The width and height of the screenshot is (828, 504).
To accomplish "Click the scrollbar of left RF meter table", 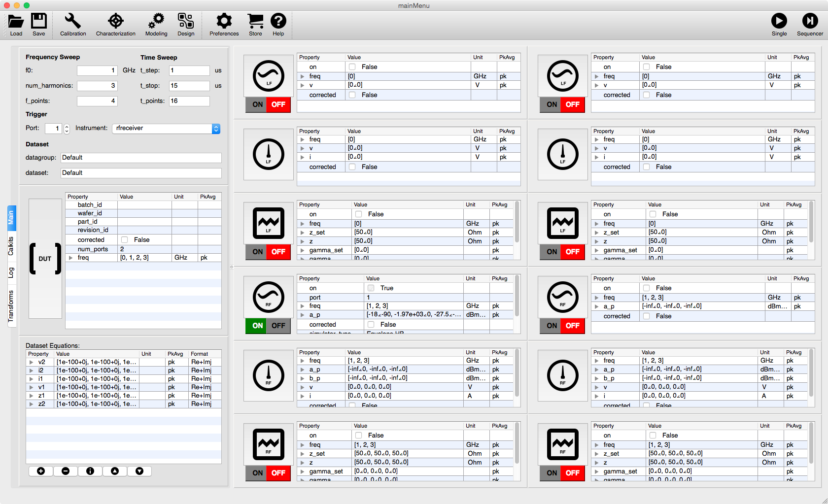I will click(517, 373).
